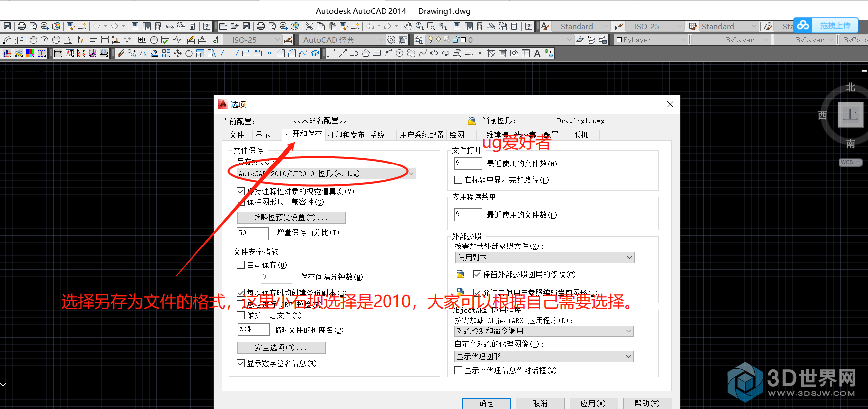Select the Chamfer tool
This screenshot has width=868, height=409.
(281, 53)
